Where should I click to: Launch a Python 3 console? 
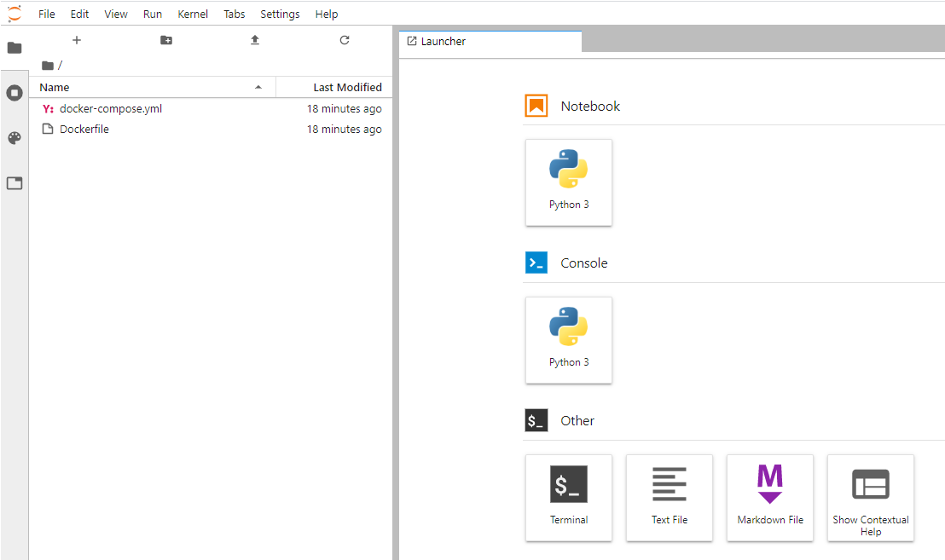click(x=568, y=340)
